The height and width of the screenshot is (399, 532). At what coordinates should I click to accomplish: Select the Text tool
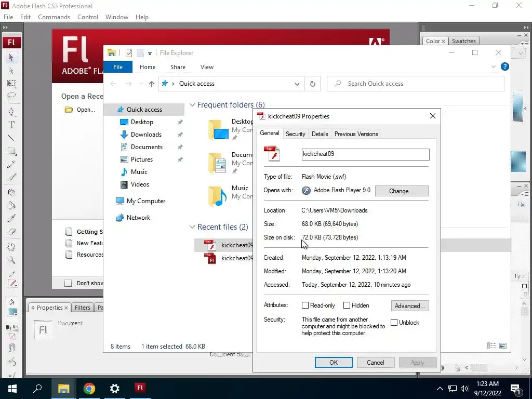(11, 125)
